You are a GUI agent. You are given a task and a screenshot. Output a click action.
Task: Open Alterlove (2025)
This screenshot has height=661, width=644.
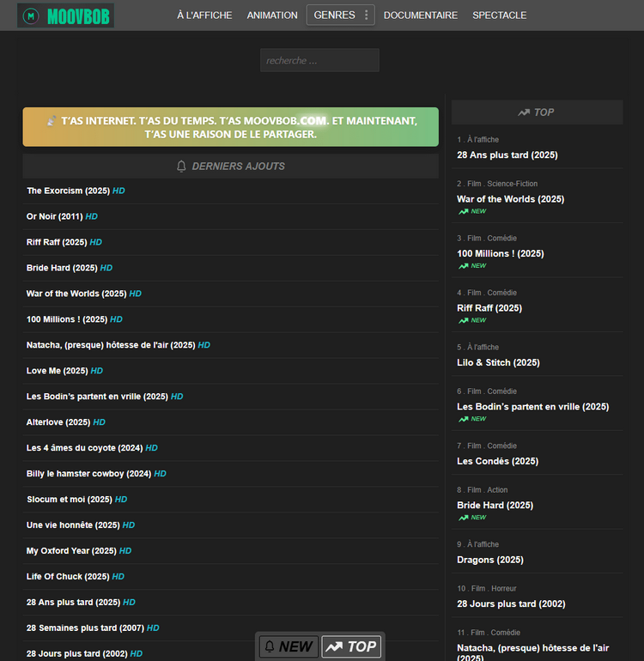58,422
